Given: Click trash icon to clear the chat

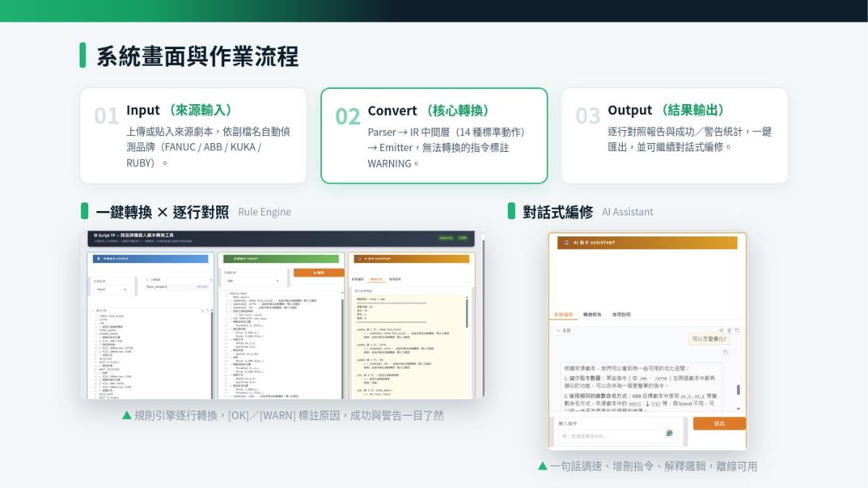Looking at the screenshot, I should 729,330.
